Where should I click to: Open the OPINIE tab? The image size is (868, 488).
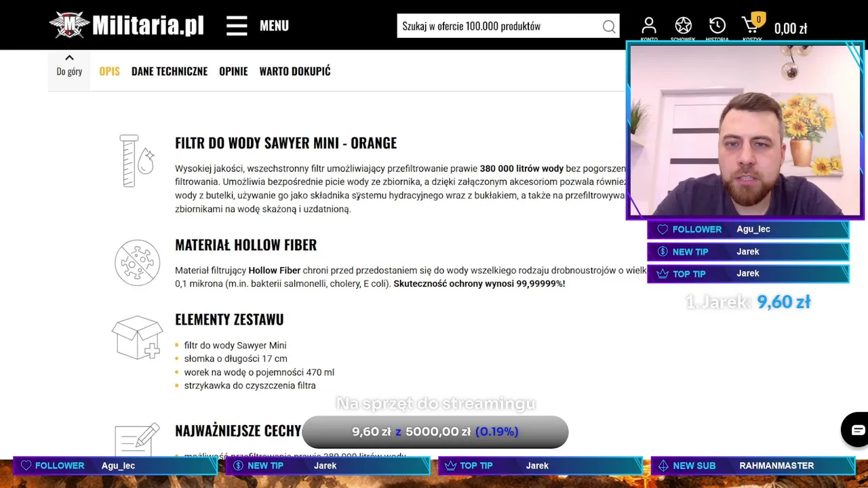tap(233, 71)
